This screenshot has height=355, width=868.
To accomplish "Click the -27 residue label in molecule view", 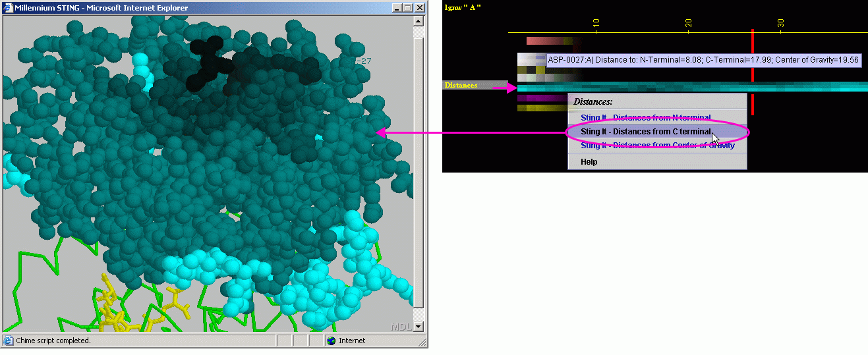I will [x=364, y=61].
